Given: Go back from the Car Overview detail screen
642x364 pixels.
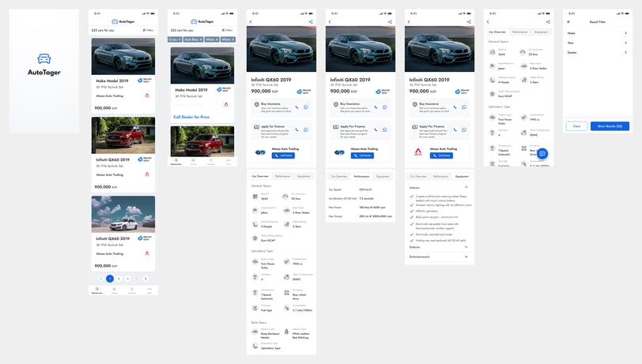Looking at the screenshot, I should (251, 22).
